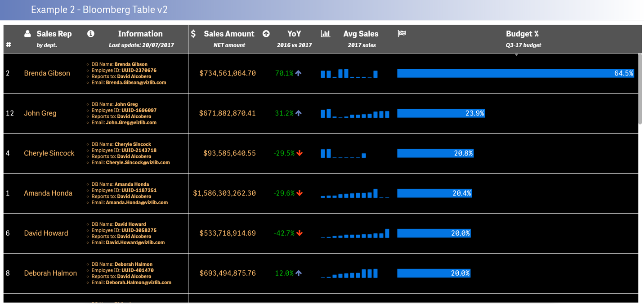The image size is (644, 304).
Task: Click email Deborah.Halmon@vizlib.com
Action: click(x=139, y=283)
